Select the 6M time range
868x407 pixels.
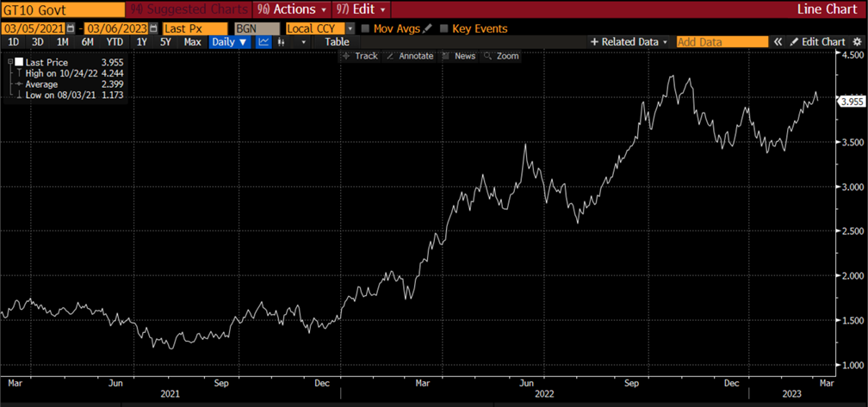(x=87, y=41)
